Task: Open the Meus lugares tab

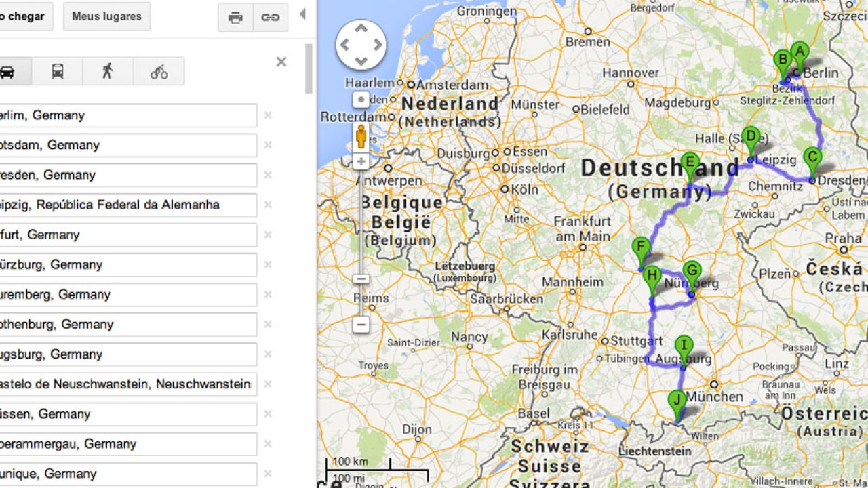Action: click(107, 16)
